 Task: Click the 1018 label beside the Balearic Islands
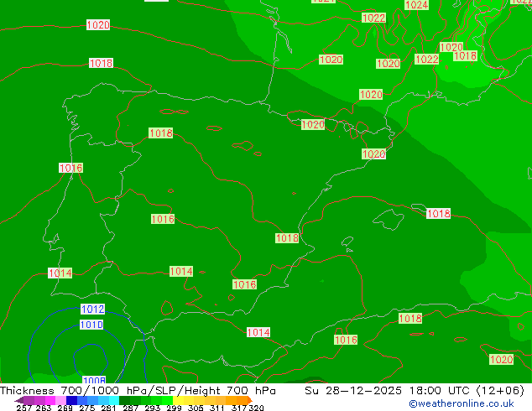tap(438, 213)
